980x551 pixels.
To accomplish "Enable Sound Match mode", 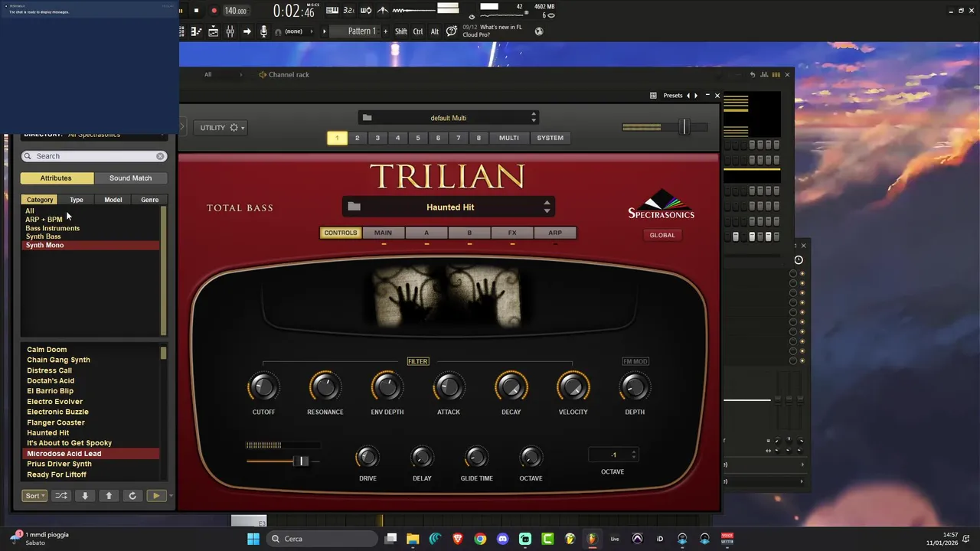I will (x=130, y=178).
